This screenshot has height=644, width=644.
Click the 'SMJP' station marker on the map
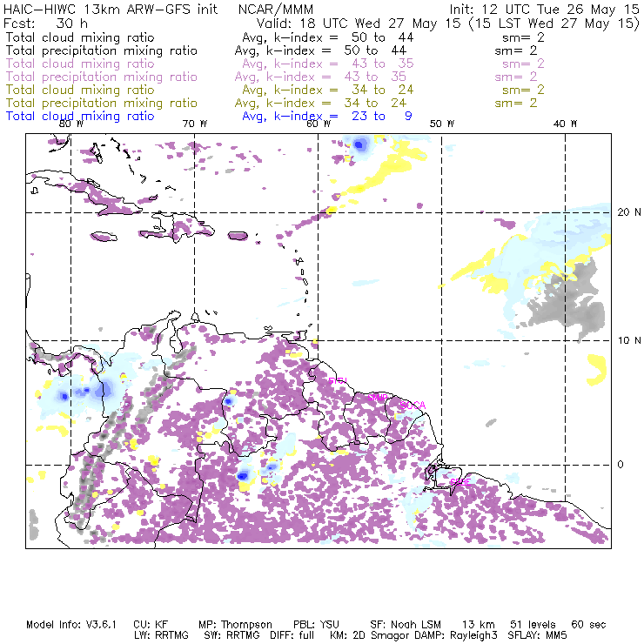[378, 398]
